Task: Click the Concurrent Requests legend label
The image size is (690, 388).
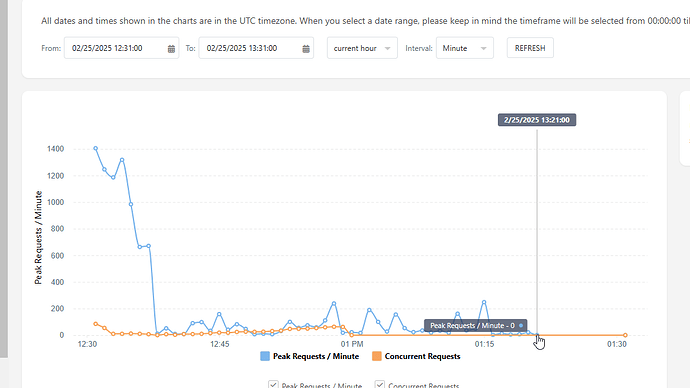Action: point(422,356)
